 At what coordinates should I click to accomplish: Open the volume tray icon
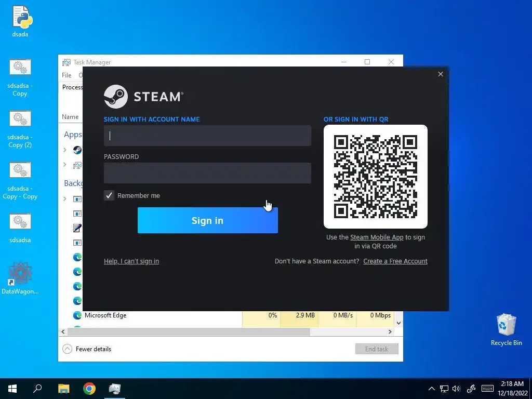(457, 389)
